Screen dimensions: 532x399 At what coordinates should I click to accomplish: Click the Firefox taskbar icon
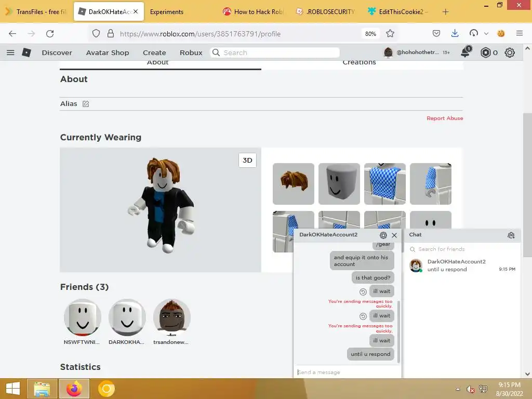pyautogui.click(x=74, y=389)
